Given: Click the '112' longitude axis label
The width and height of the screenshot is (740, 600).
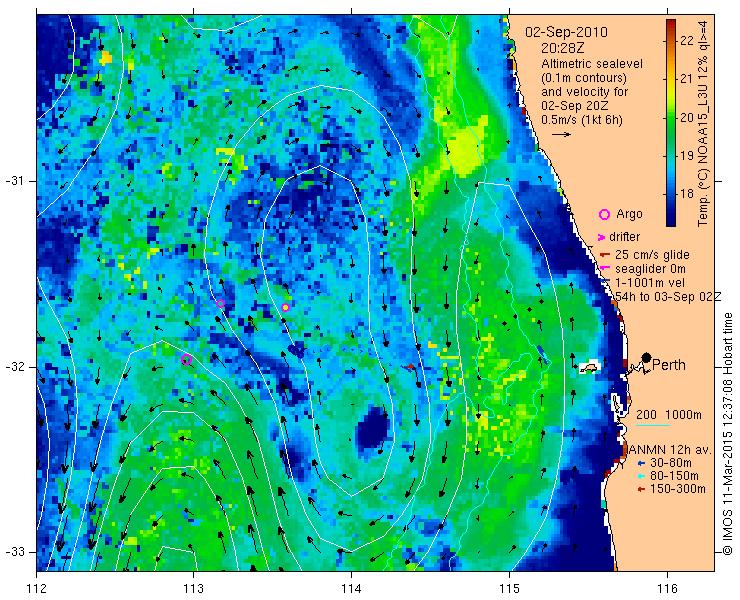Looking at the screenshot, I should pos(36,589).
